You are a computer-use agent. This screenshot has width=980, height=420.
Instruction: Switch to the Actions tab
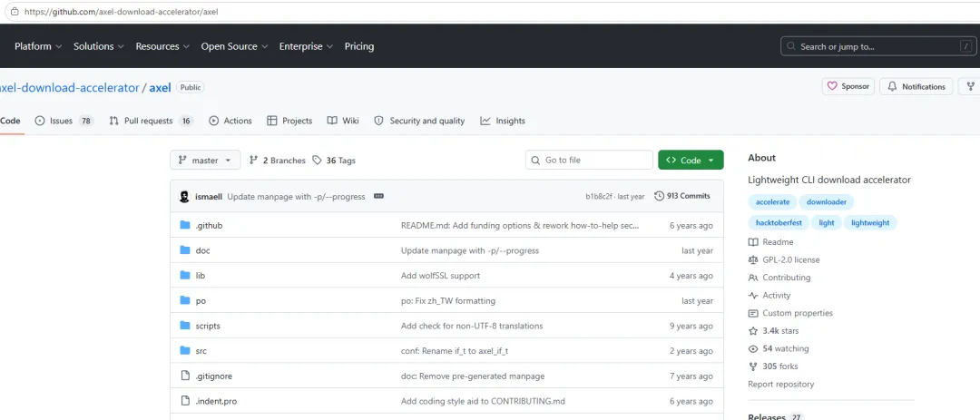pyautogui.click(x=230, y=121)
